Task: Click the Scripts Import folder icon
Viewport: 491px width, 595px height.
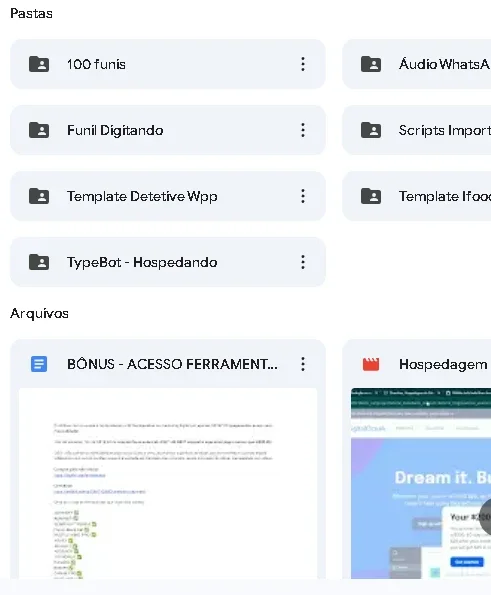Action: (371, 130)
